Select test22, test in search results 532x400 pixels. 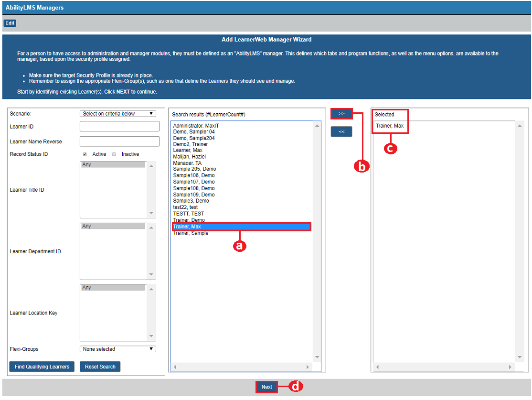click(185, 207)
